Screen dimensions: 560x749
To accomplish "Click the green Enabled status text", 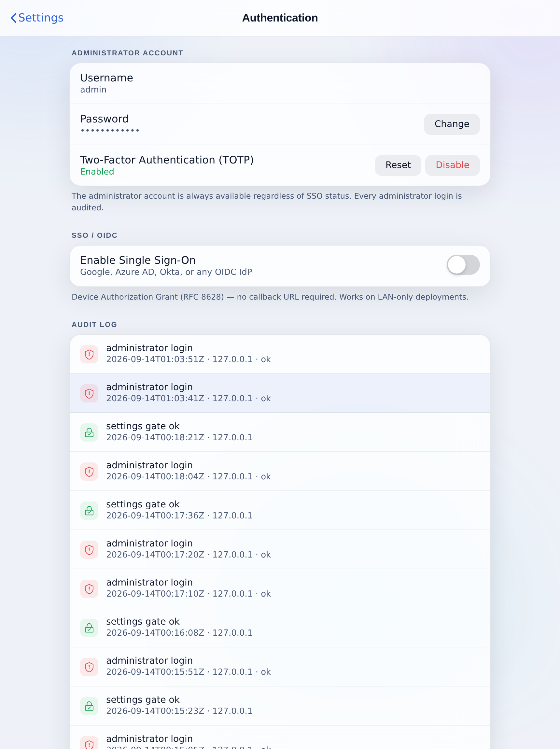I will pyautogui.click(x=97, y=172).
